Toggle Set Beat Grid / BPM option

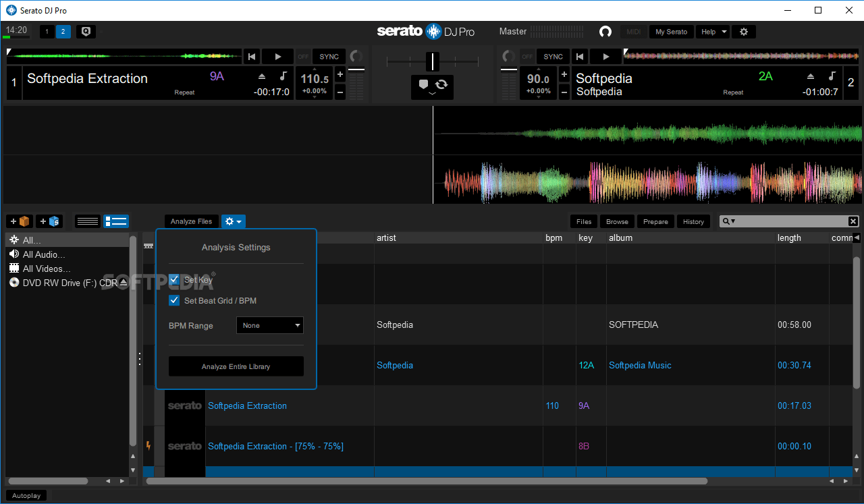pos(174,300)
